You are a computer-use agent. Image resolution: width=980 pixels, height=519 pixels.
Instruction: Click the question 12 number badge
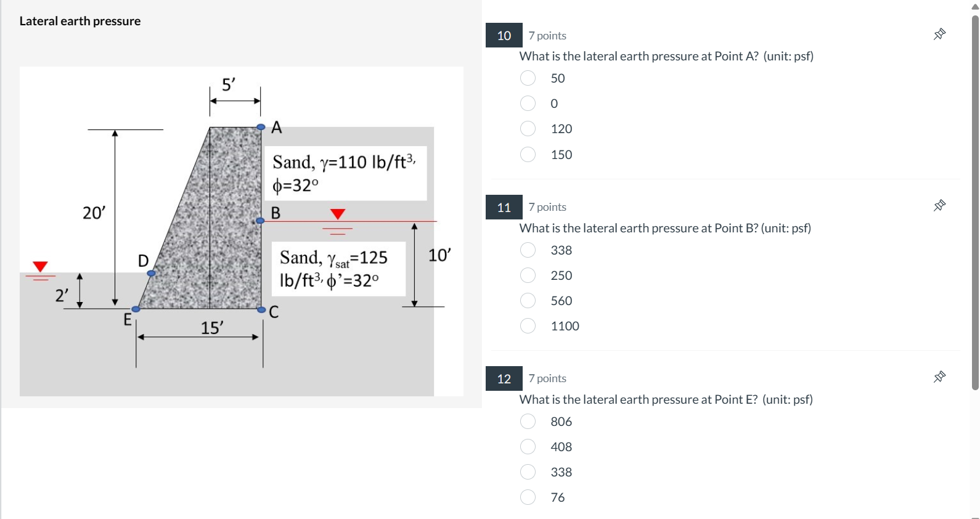pyautogui.click(x=504, y=378)
